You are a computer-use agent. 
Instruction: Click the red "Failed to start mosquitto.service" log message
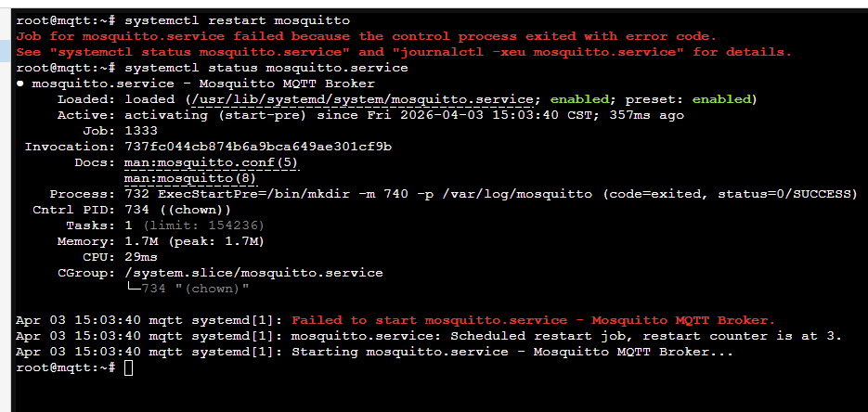click(x=533, y=320)
